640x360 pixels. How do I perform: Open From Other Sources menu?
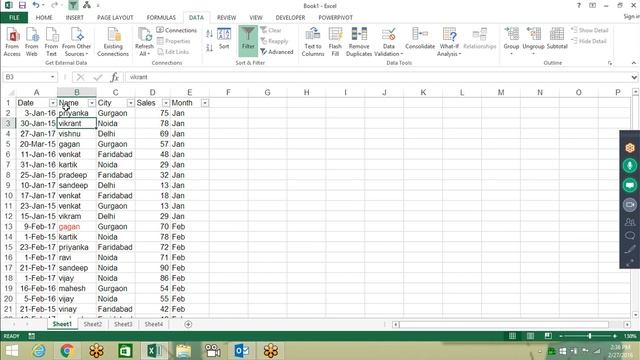pos(76,42)
